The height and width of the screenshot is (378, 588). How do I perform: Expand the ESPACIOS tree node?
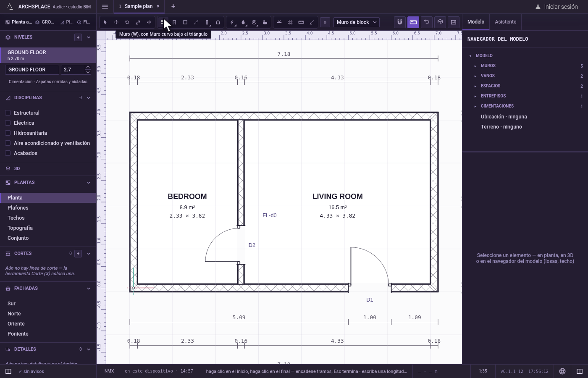[475, 86]
